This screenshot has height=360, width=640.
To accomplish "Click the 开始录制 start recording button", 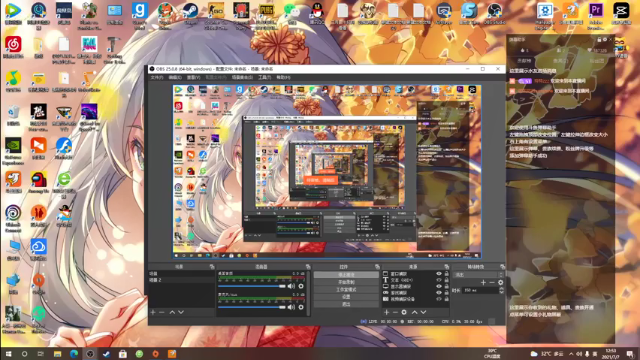I will [346, 282].
